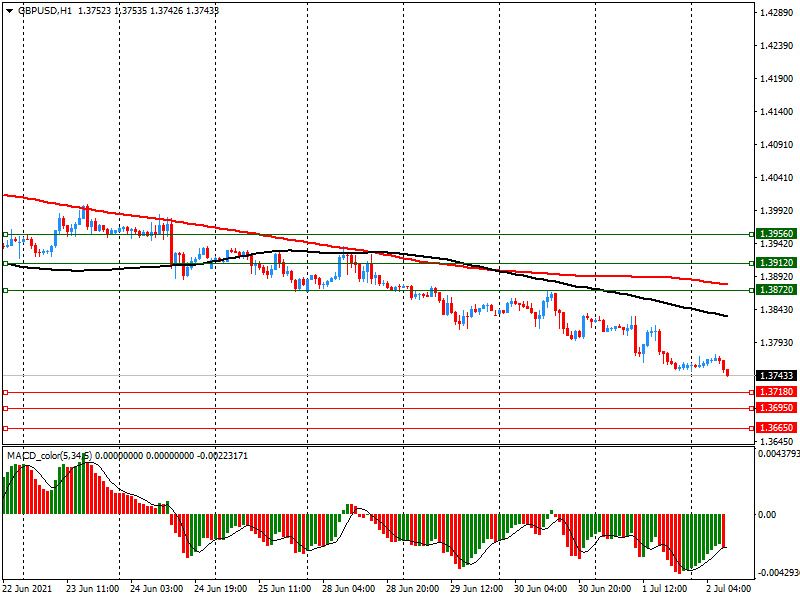Select the 1.38720 green price label
The image size is (800, 600).
tap(776, 289)
